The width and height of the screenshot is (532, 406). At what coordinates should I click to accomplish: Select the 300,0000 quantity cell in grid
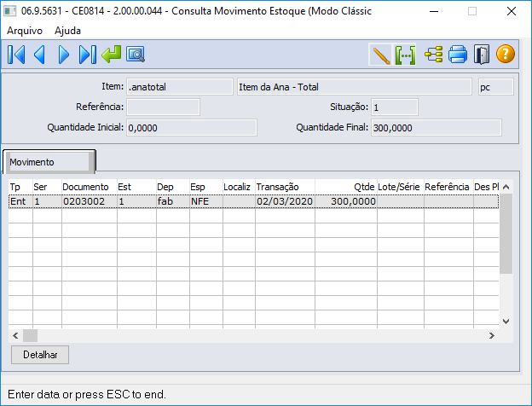(x=346, y=201)
